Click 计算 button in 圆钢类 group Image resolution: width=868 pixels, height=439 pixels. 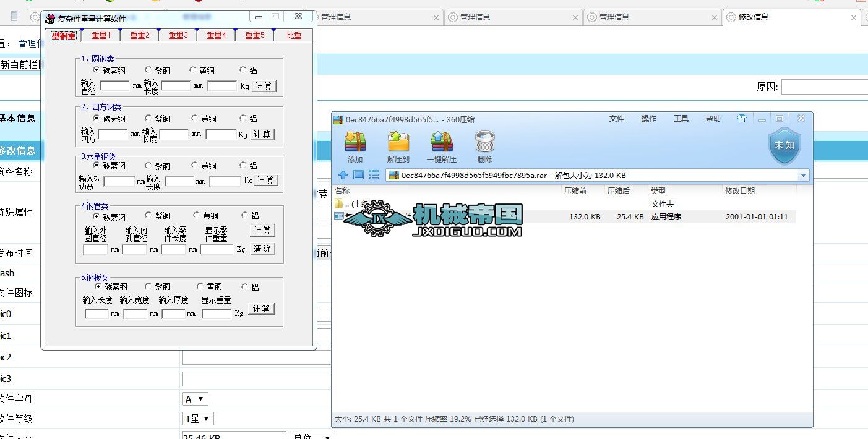[x=264, y=86]
